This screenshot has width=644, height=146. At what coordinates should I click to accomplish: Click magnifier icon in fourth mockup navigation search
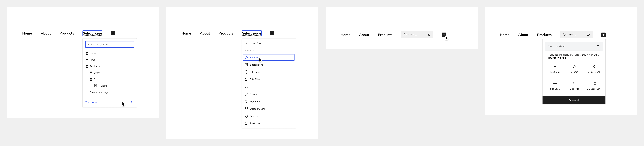[588, 35]
